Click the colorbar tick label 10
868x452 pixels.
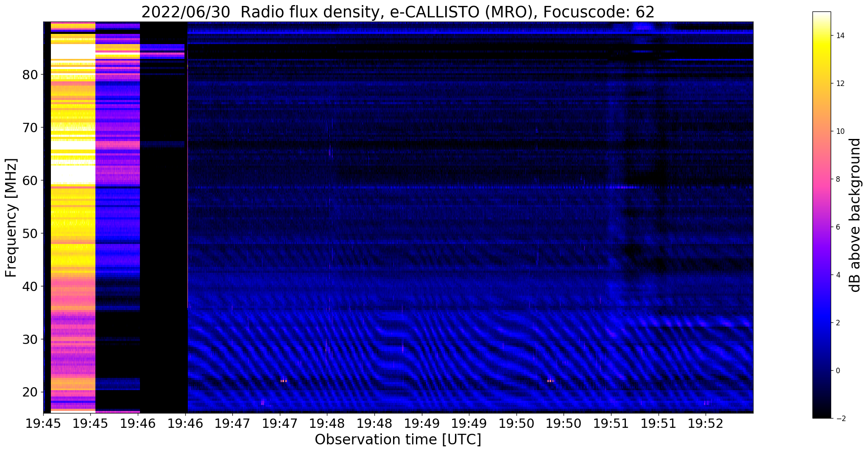[839, 131]
